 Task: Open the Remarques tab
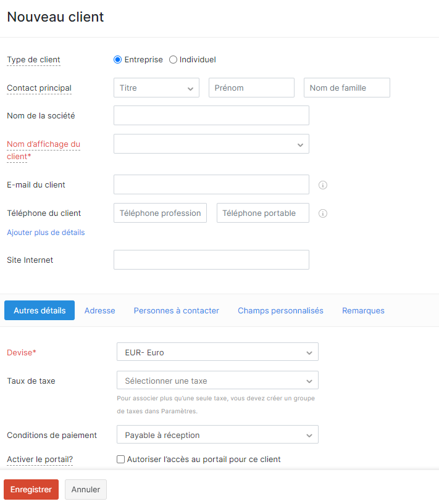pos(363,310)
